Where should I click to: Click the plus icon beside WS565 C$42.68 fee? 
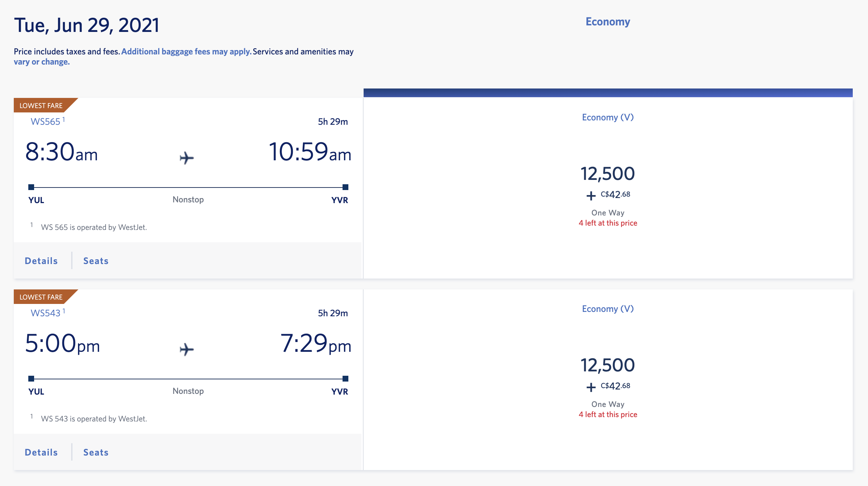591,196
